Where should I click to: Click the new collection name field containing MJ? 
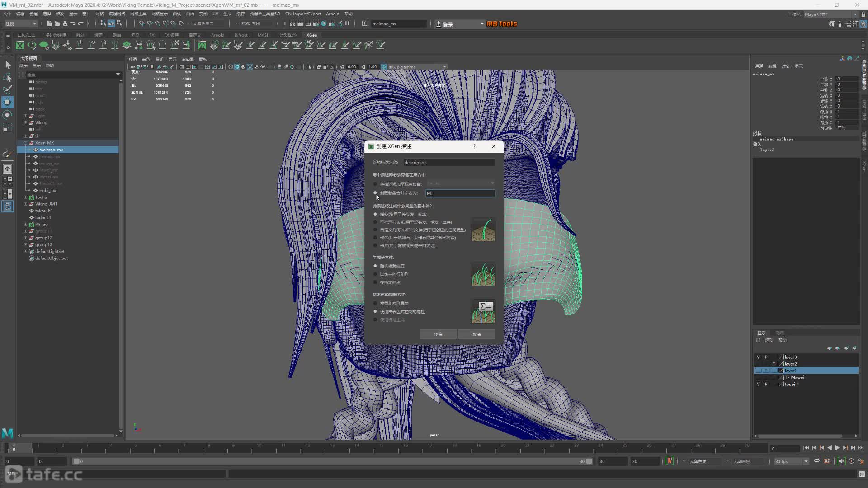click(x=460, y=193)
